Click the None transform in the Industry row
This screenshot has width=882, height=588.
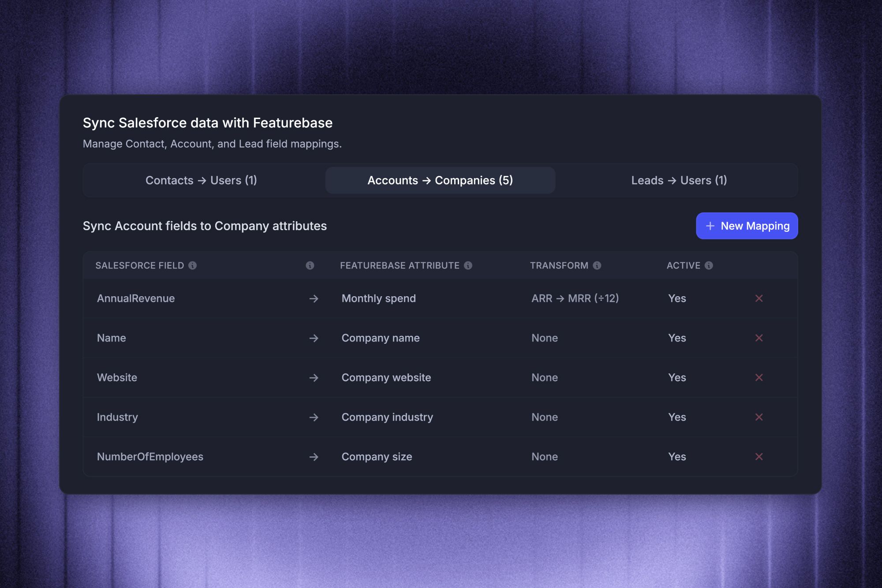tap(545, 417)
